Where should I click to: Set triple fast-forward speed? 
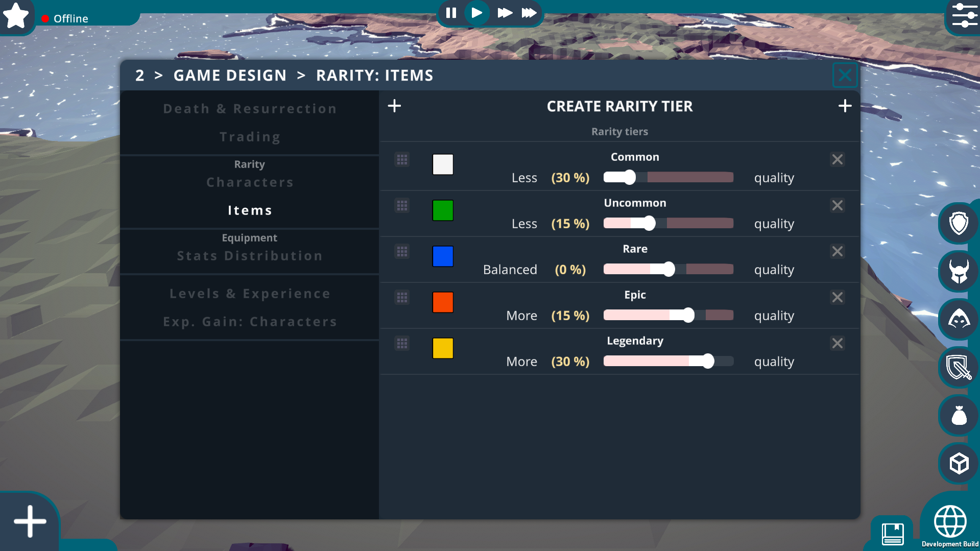click(x=529, y=13)
